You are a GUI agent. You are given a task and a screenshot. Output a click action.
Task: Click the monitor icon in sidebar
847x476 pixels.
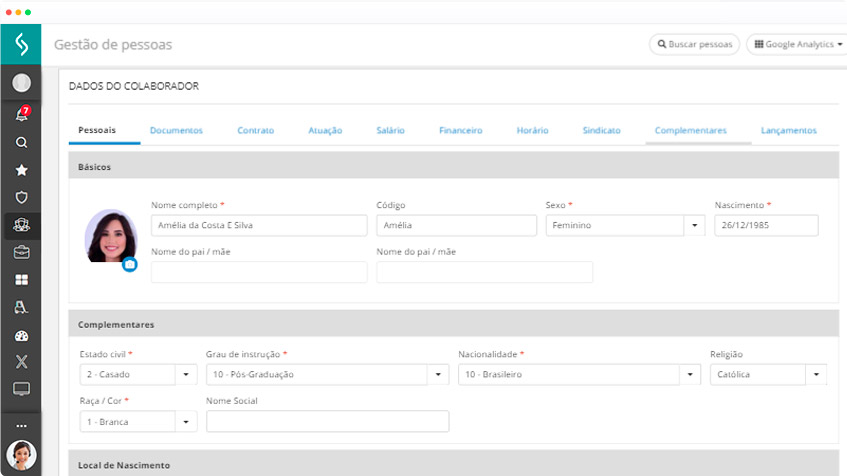pos(21,389)
